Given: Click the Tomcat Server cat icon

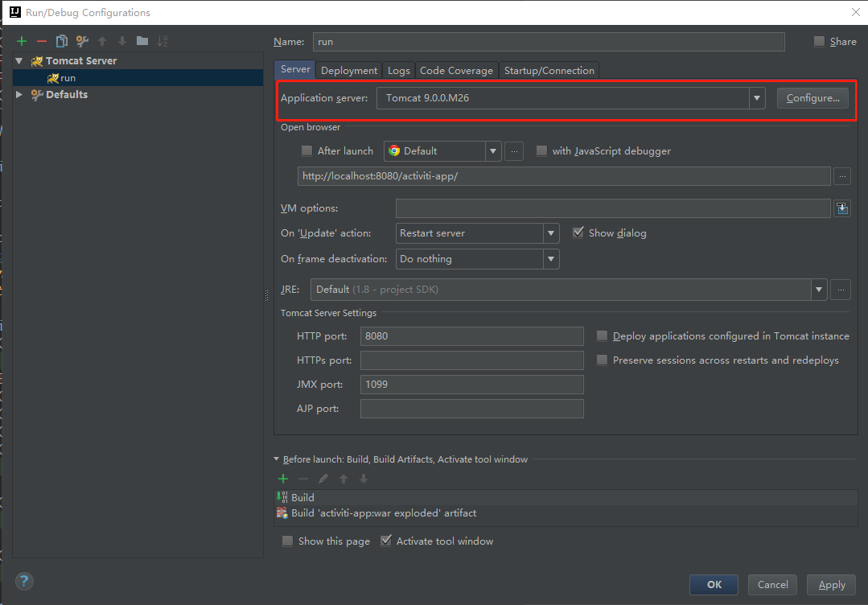Looking at the screenshot, I should coord(36,61).
